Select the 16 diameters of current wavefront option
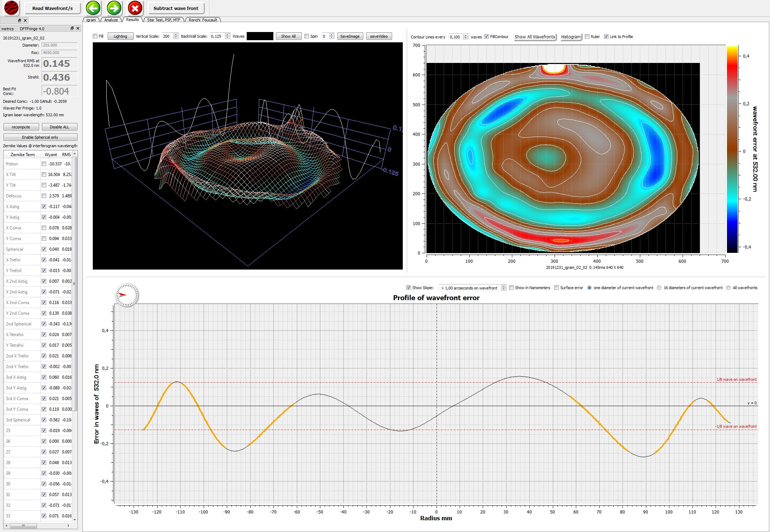Screen dimensions: 770x532 [659, 288]
